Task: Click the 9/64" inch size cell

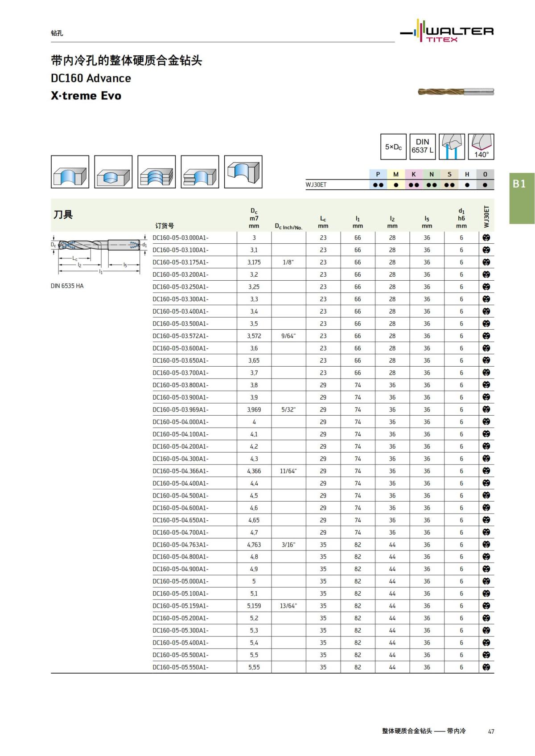Action: click(288, 336)
